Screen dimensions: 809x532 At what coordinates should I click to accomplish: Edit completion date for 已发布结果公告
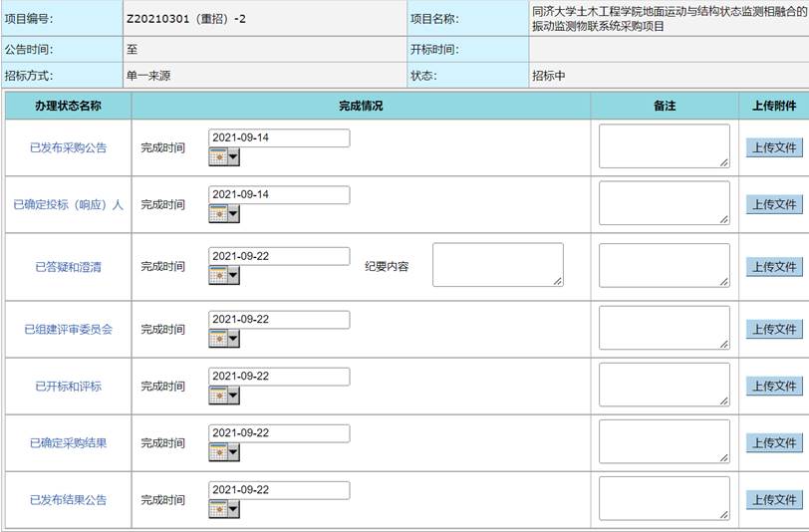click(x=279, y=490)
